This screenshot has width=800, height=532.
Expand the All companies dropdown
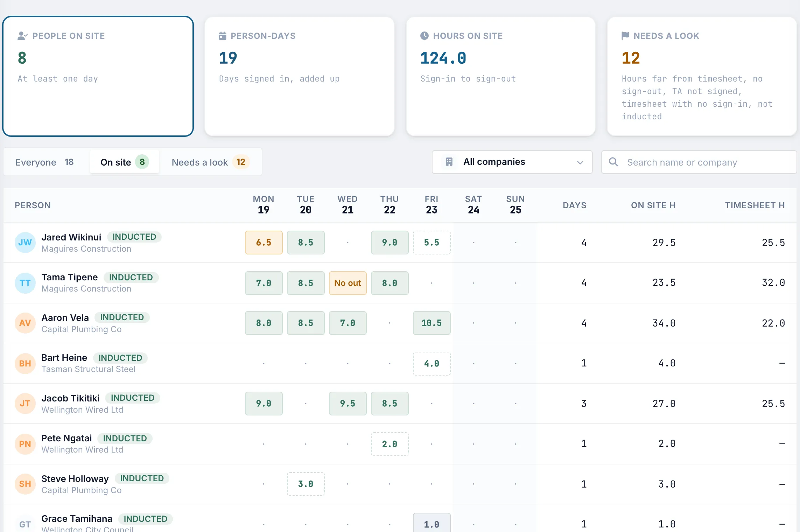[512, 162]
